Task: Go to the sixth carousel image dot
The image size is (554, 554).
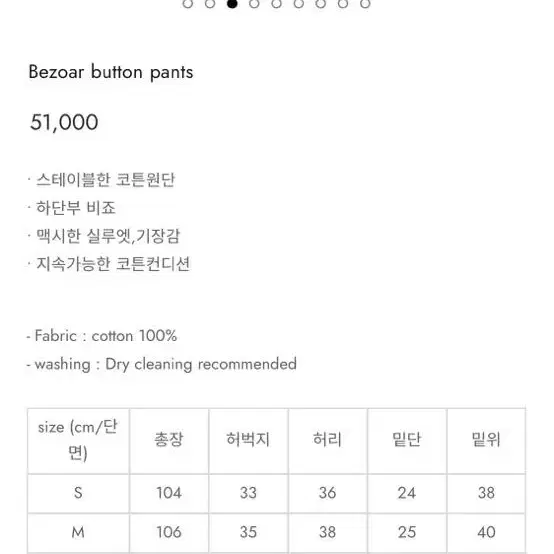Action: pyautogui.click(x=299, y=4)
